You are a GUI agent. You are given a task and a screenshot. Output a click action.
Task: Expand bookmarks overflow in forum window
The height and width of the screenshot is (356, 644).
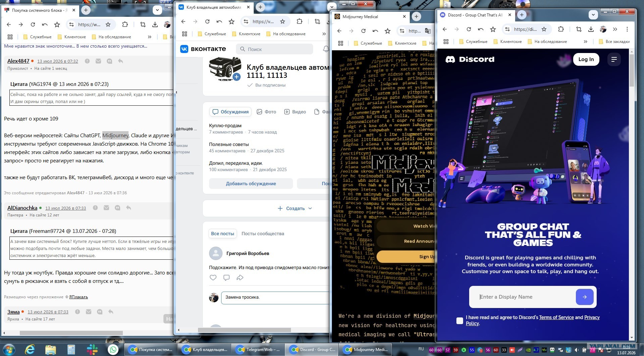[x=150, y=37]
